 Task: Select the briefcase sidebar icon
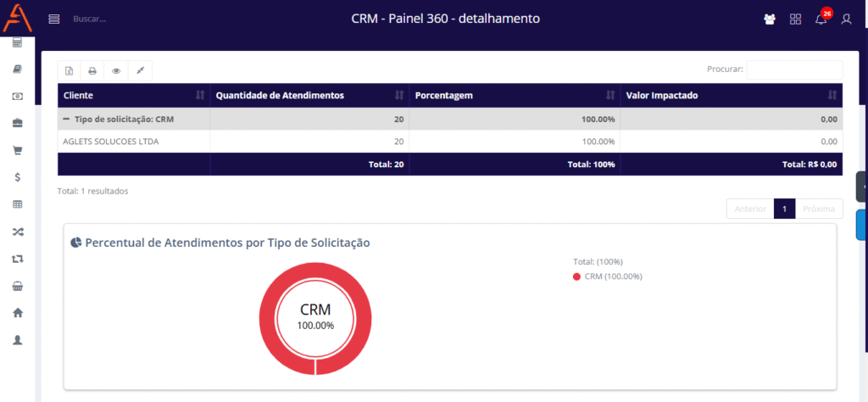(17, 123)
